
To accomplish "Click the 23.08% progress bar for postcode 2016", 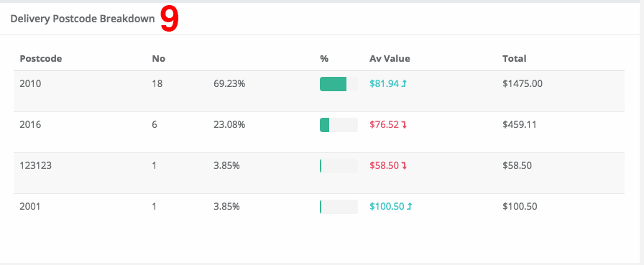I will tap(339, 125).
